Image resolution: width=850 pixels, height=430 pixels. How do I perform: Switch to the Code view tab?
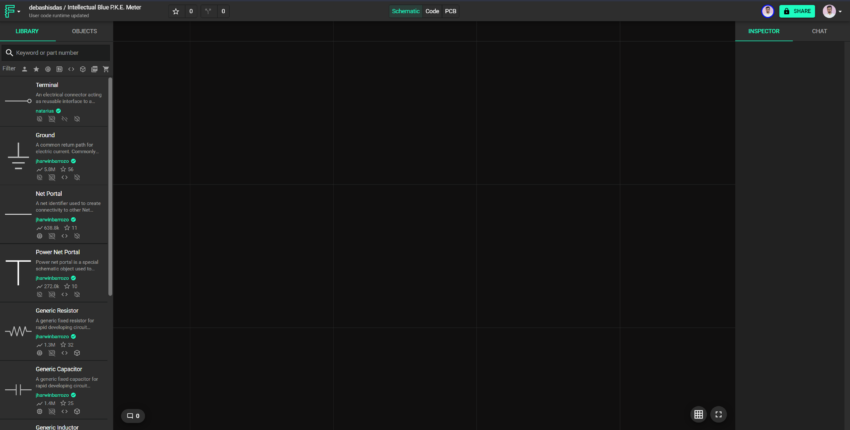pos(432,11)
